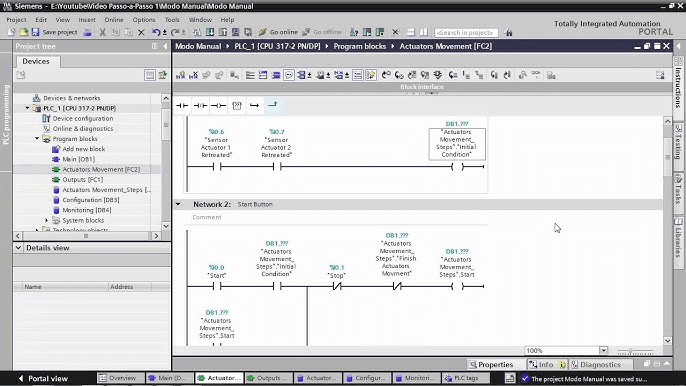This screenshot has width=686, height=386.
Task: Select Configuration [DB3] data block
Action: 91,200
